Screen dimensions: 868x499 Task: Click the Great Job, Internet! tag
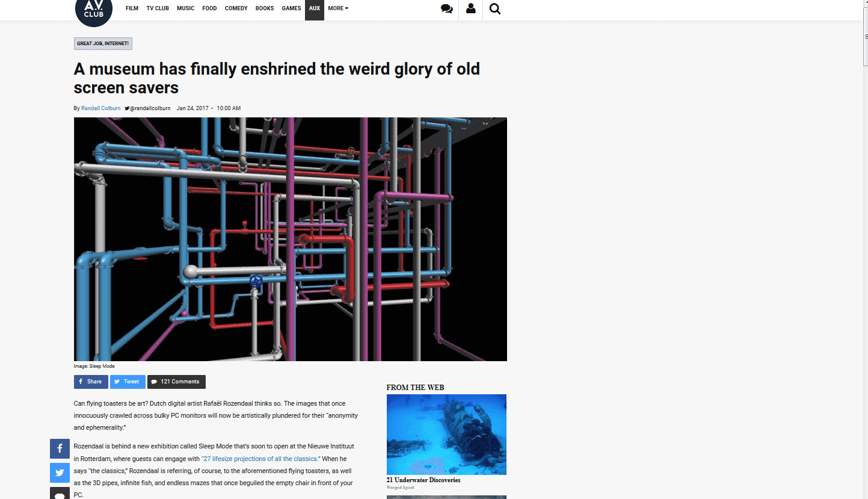click(x=103, y=43)
